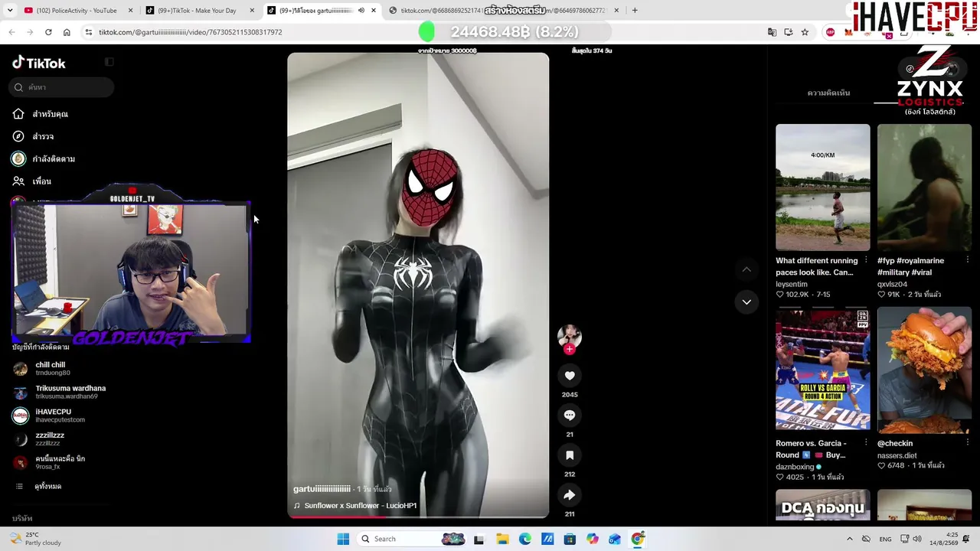
Task: Open qxvlsz04 profile link
Action: [x=893, y=284]
